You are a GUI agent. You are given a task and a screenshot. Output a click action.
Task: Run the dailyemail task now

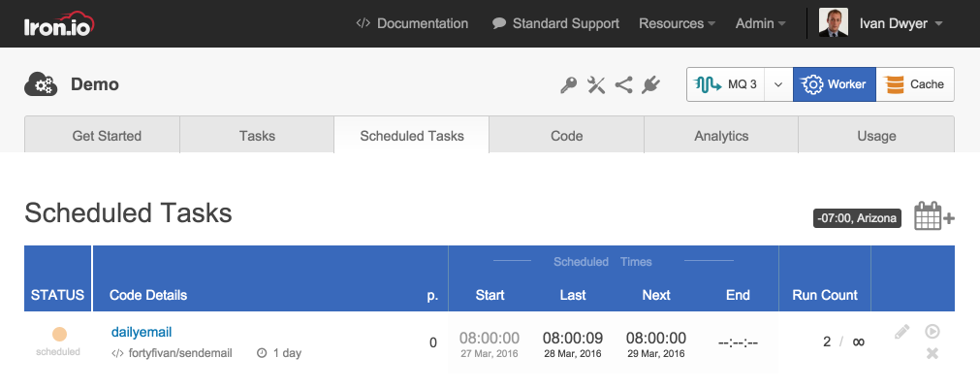coord(933,332)
